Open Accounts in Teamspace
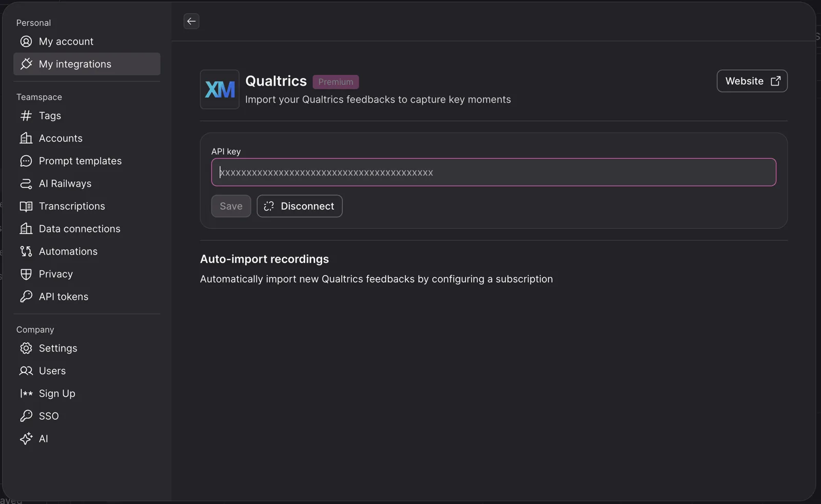Viewport: 821px width, 504px height. click(87, 139)
